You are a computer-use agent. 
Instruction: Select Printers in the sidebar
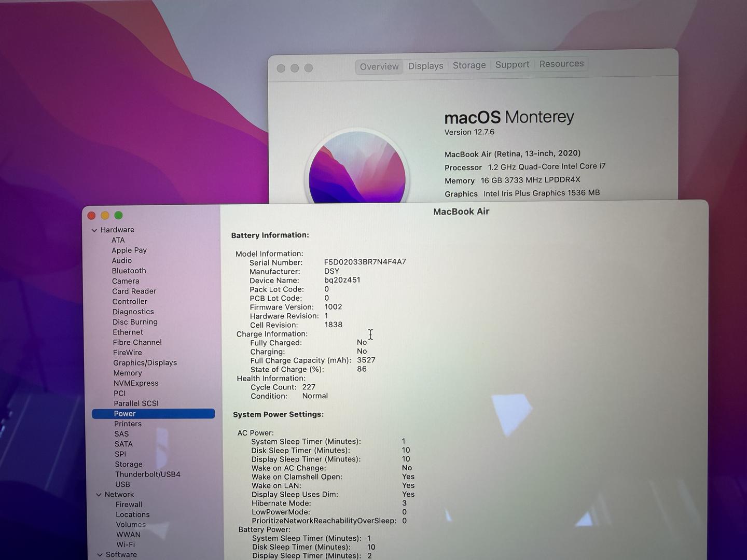point(128,424)
